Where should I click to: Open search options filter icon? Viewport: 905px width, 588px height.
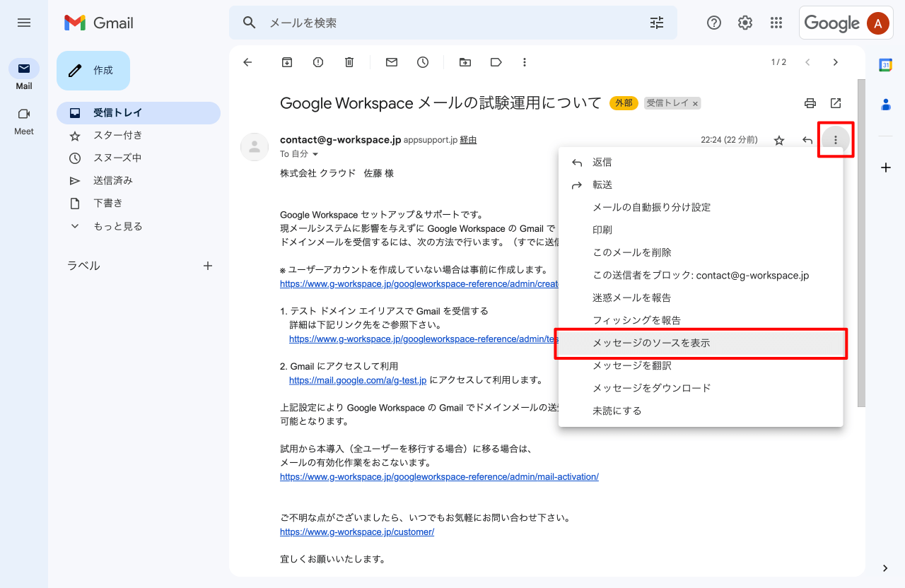657,23
